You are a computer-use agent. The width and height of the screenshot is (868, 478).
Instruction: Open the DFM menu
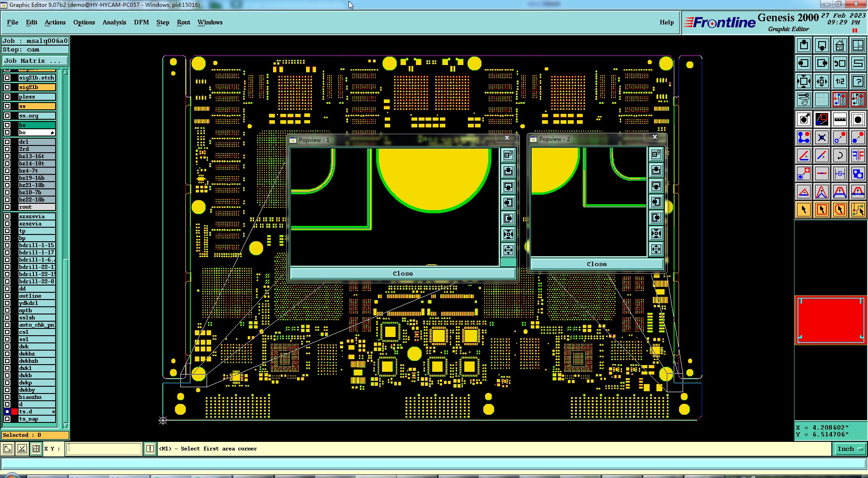[x=142, y=22]
